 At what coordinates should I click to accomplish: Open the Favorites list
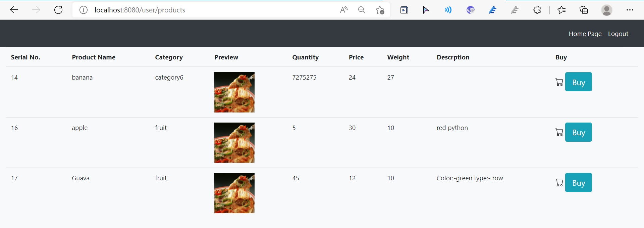coord(561,10)
